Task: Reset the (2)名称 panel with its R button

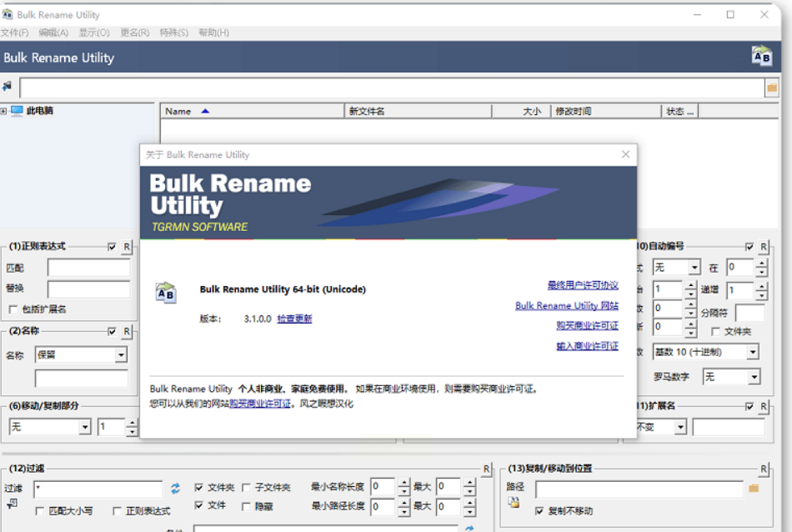Action: (126, 331)
